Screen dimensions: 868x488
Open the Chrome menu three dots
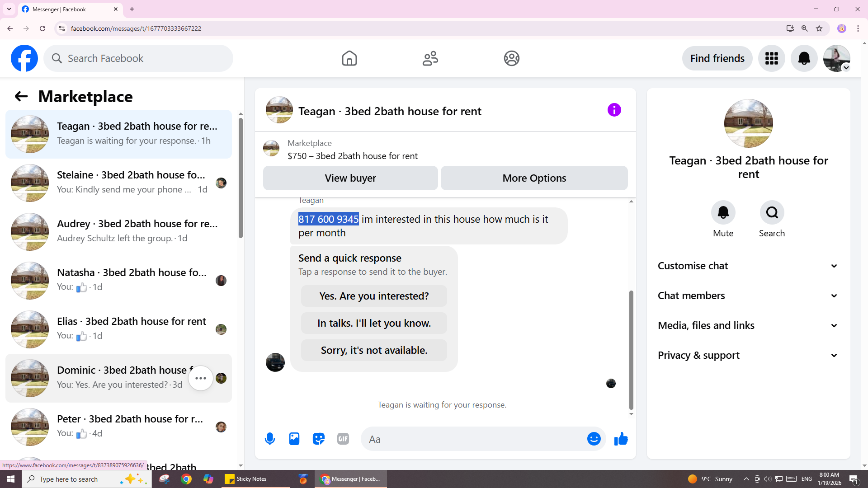tap(858, 28)
